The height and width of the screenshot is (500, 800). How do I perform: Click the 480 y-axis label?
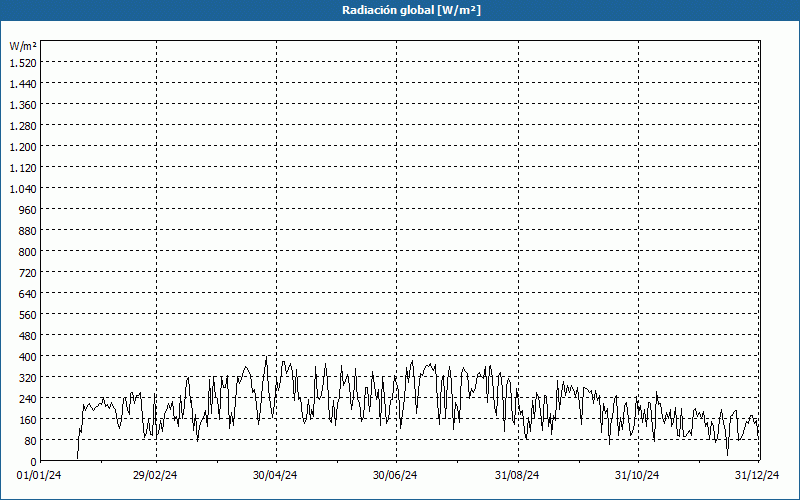tap(29, 336)
